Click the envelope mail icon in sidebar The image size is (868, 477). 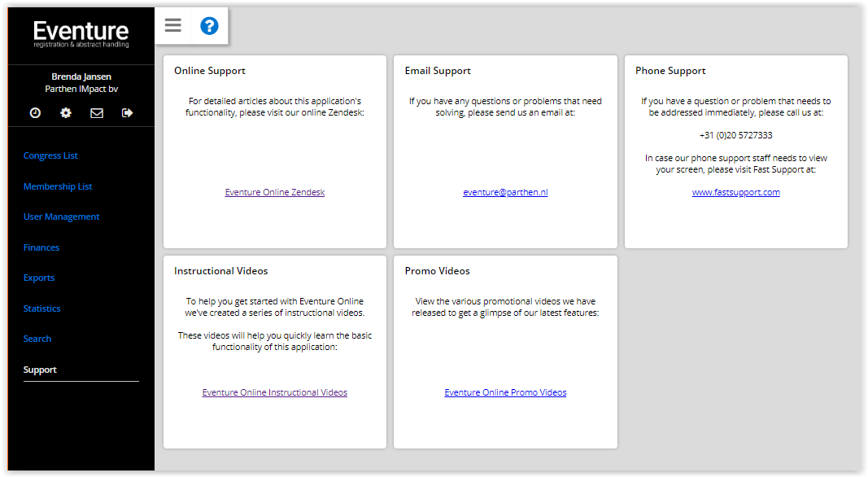[97, 113]
